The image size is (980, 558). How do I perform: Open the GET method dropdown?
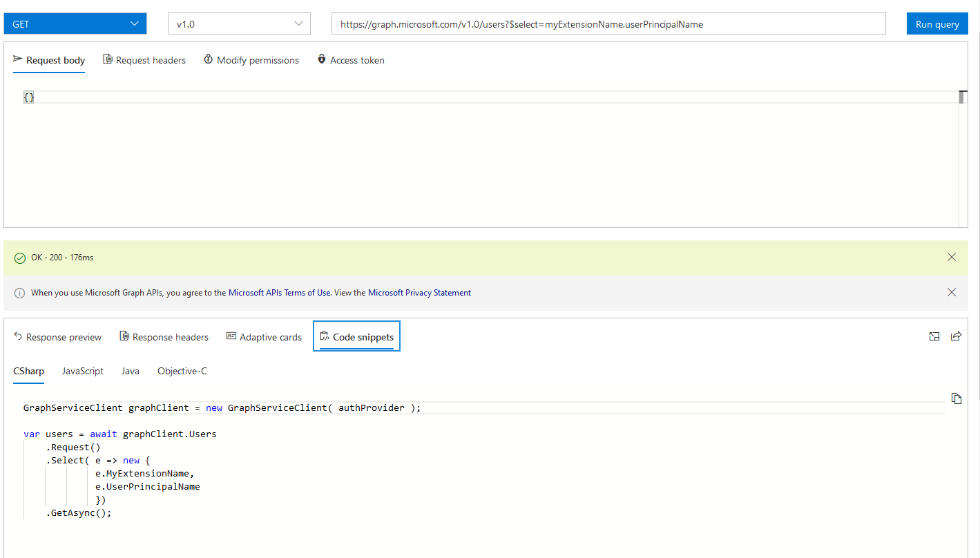point(75,23)
